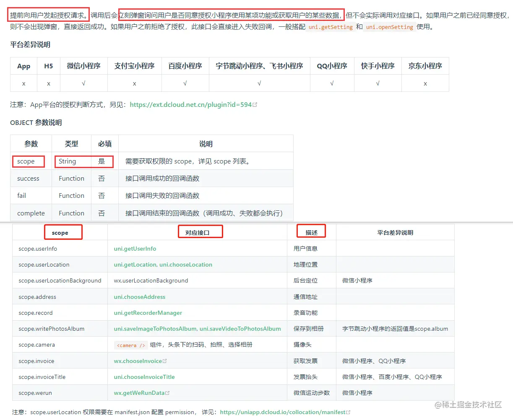Image resolution: width=513 pixels, height=420 pixels.
Task: Click the complete parameter cell
Action: (x=31, y=213)
